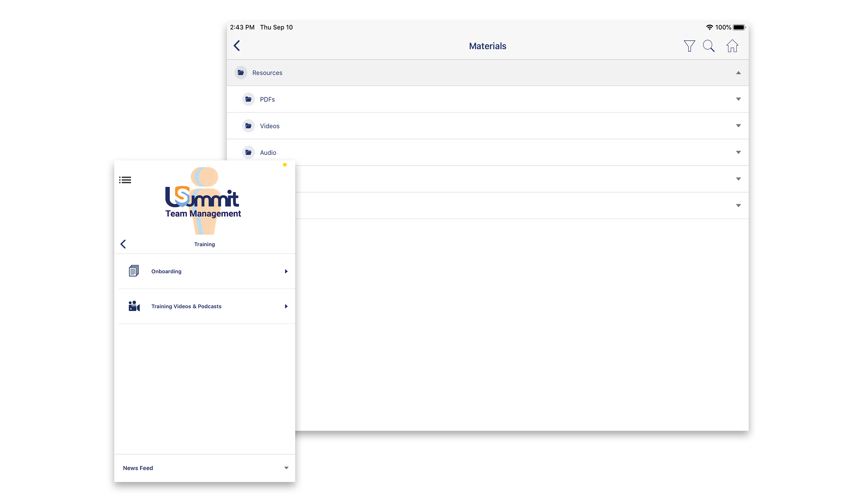Click the PDFs folder label

click(267, 100)
